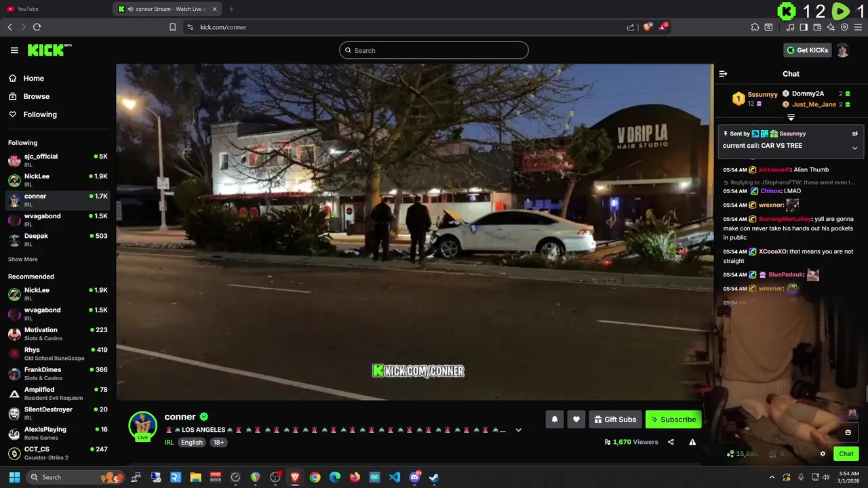Open SilentDestroyer recommended channel
The image size is (868, 488).
58,413
